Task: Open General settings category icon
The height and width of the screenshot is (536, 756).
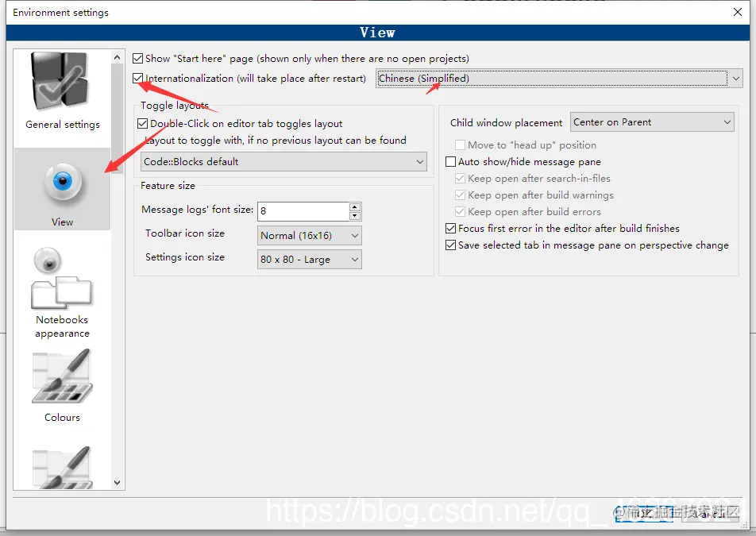Action: tap(60, 82)
